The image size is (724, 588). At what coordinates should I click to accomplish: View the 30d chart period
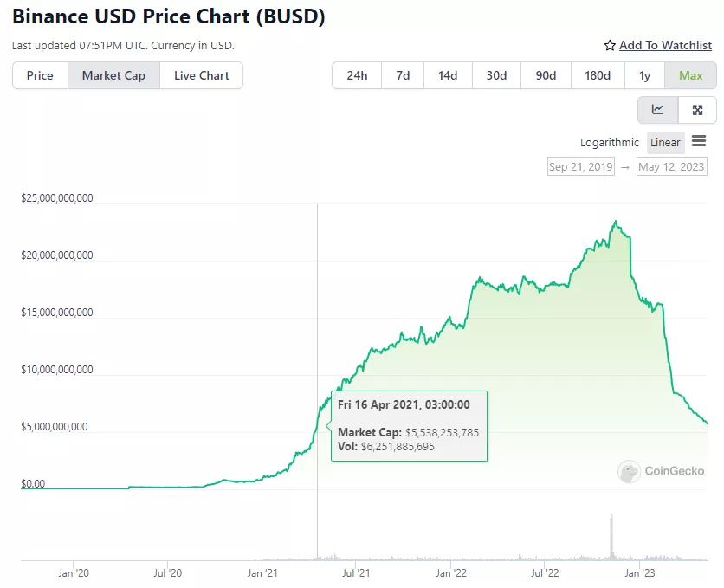[x=496, y=75]
